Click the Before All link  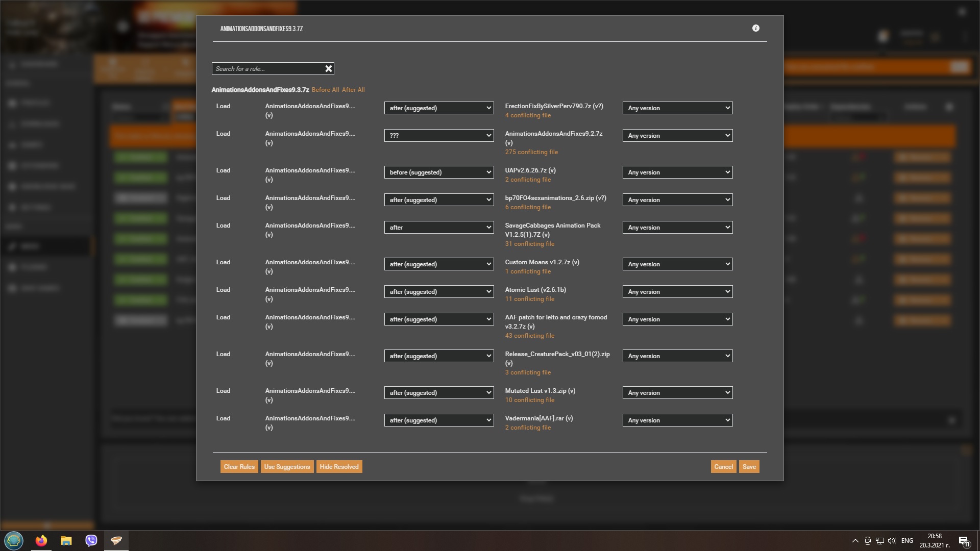pyautogui.click(x=325, y=90)
